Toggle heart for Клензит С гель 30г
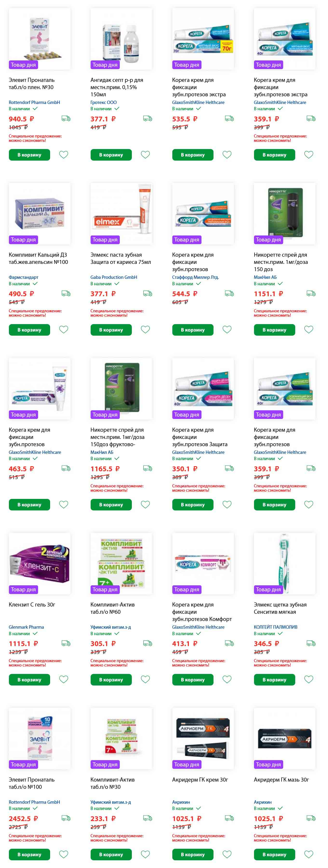 pos(63,679)
